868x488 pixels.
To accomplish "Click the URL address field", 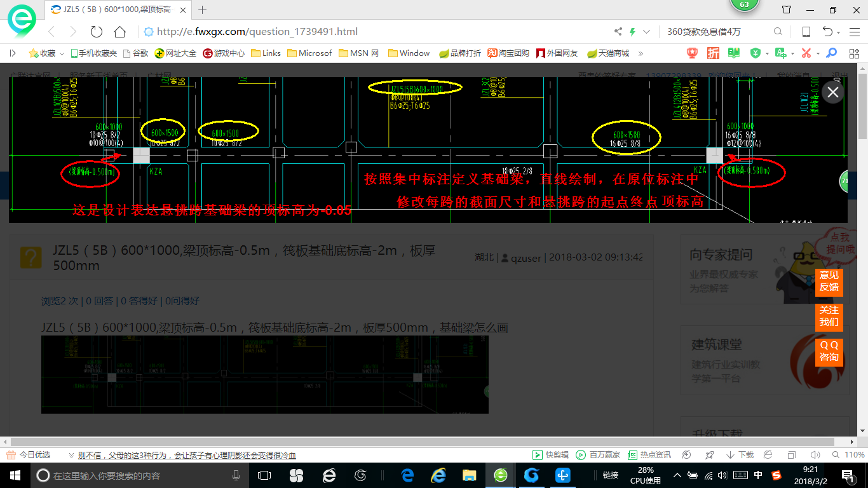I will click(375, 32).
